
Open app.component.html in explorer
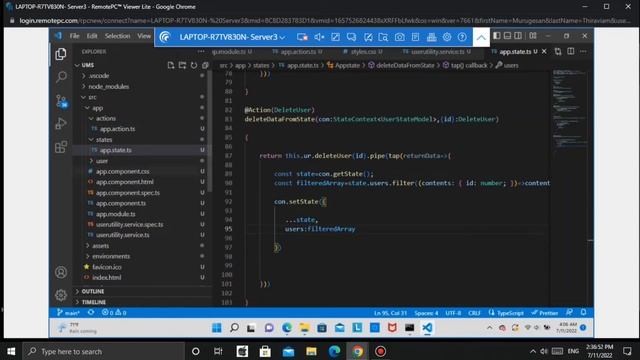point(124,182)
